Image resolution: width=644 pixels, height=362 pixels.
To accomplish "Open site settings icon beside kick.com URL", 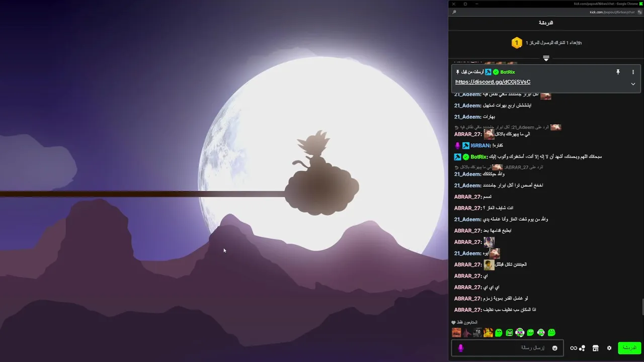I will pos(641,12).
